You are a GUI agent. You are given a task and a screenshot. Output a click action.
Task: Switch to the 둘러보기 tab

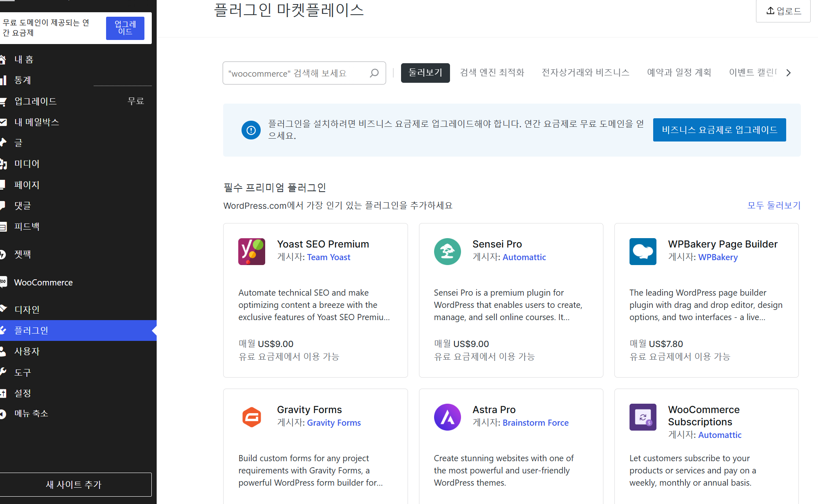point(425,73)
